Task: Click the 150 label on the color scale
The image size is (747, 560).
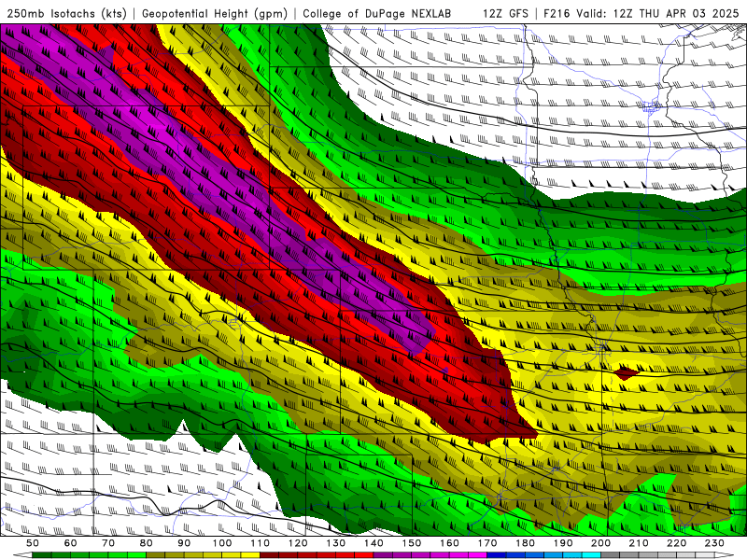Action: click(x=411, y=543)
